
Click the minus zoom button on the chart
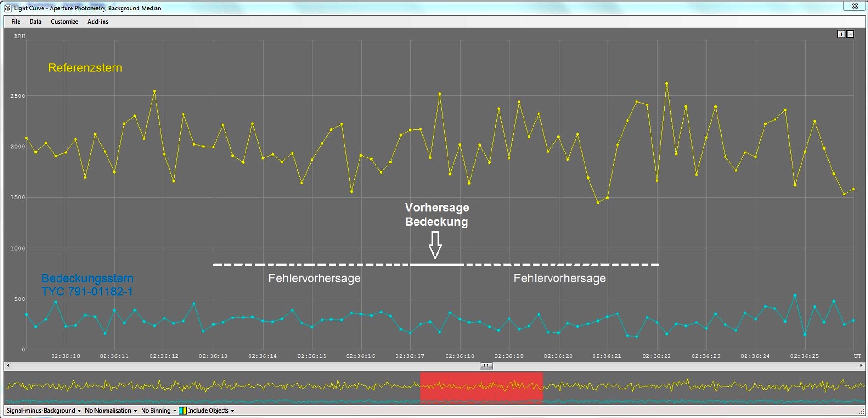click(x=850, y=34)
